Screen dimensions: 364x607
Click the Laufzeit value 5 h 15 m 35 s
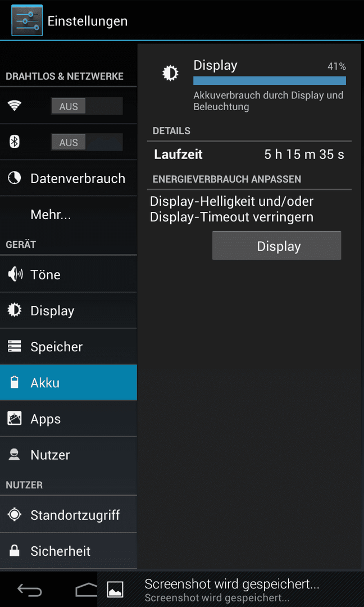tap(304, 155)
